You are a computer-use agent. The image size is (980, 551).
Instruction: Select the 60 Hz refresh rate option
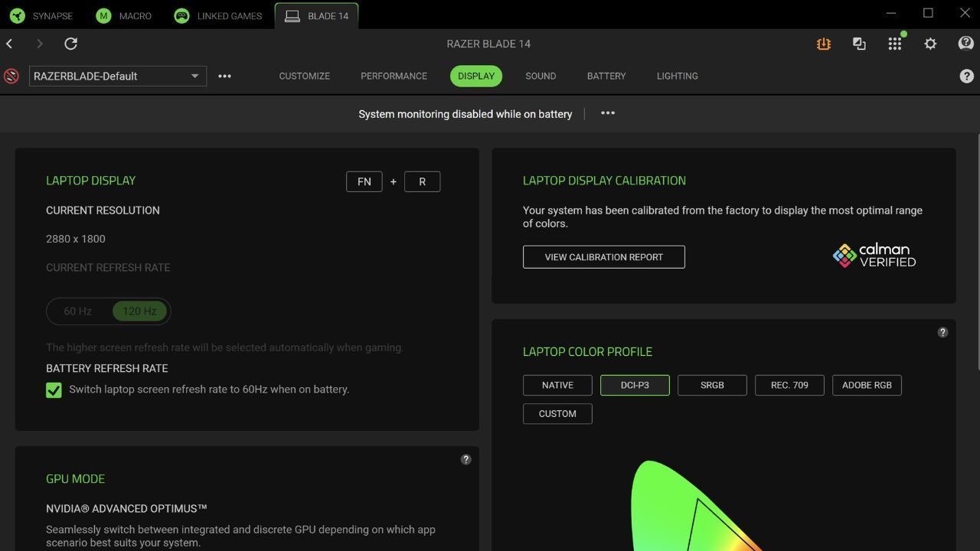pyautogui.click(x=78, y=311)
